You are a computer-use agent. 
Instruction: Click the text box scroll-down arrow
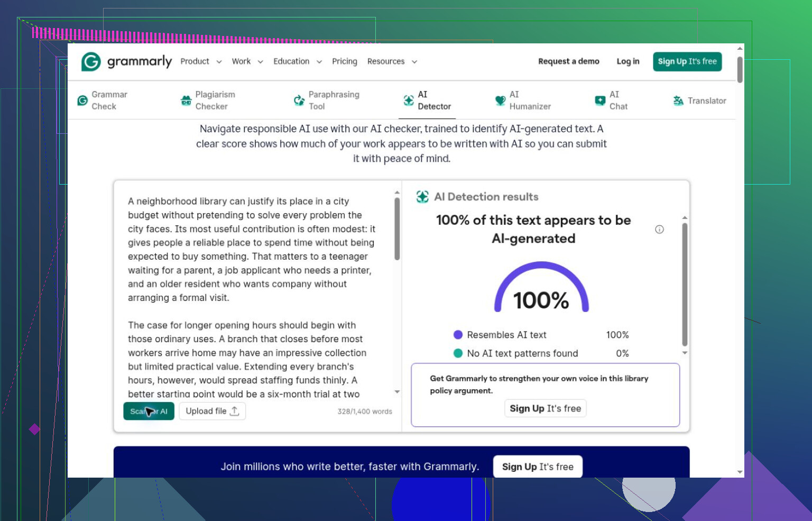click(397, 392)
